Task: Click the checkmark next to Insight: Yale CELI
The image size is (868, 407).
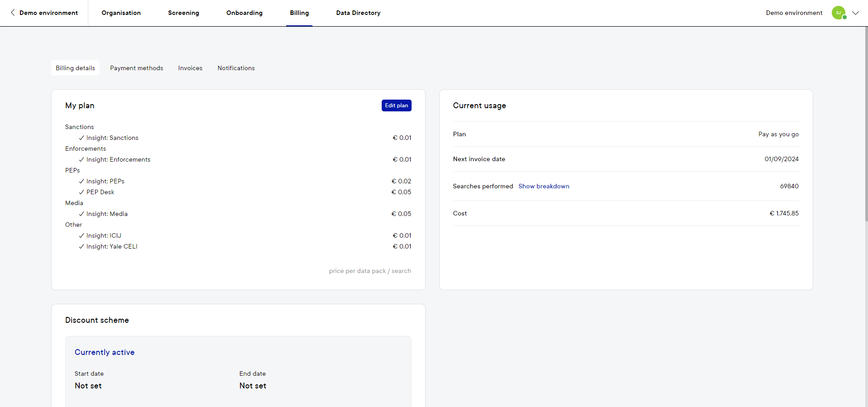Action: click(82, 246)
